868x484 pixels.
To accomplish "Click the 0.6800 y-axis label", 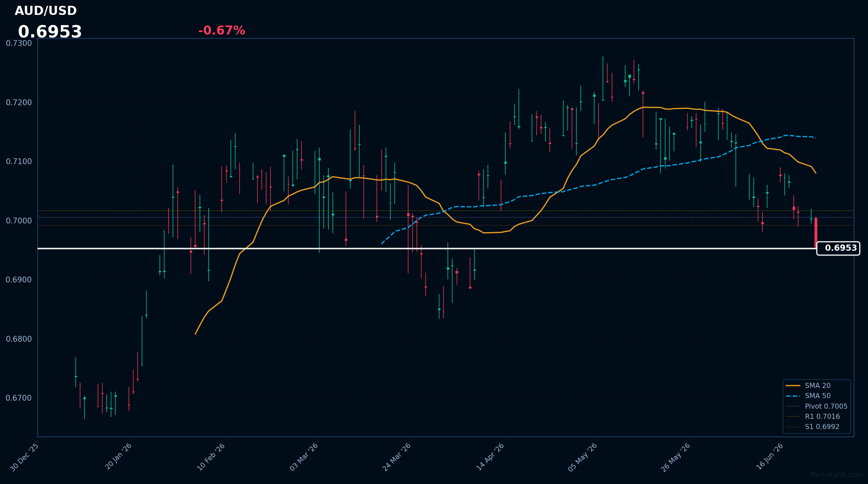I will pyautogui.click(x=19, y=339).
